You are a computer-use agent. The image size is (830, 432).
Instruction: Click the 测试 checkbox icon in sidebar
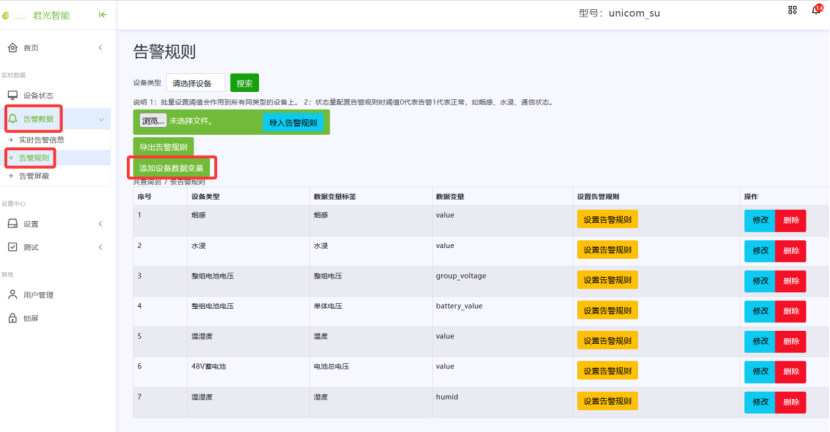(x=12, y=246)
